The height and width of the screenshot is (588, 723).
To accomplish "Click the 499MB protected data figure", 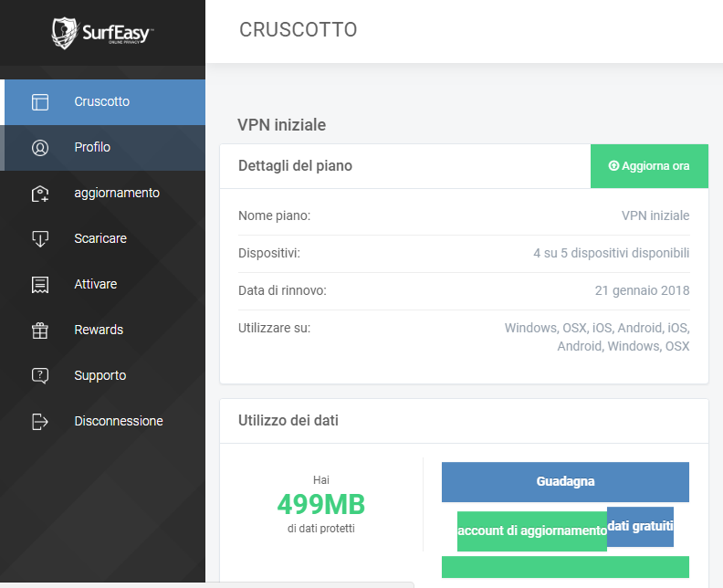I will [x=320, y=503].
